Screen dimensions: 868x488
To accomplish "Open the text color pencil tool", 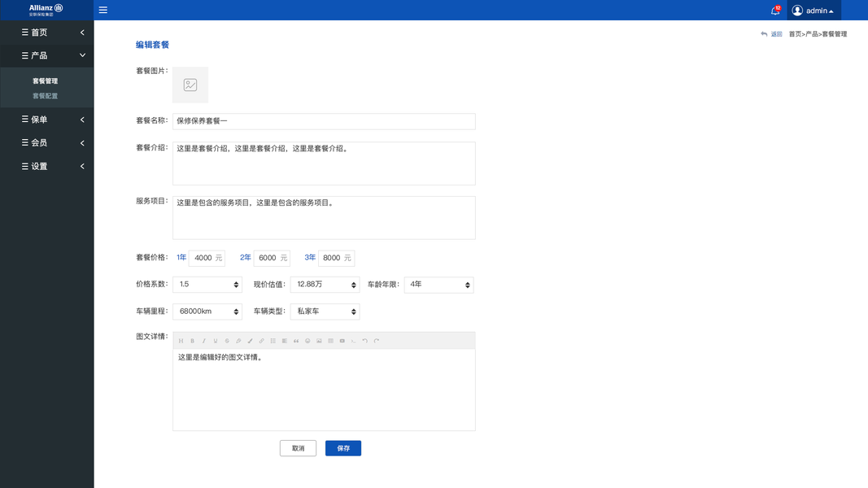I will tap(238, 341).
